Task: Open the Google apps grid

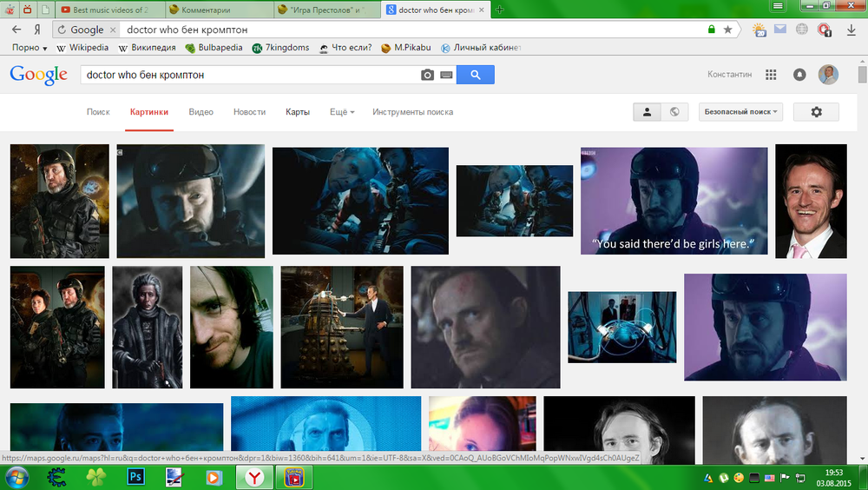Action: click(x=770, y=75)
